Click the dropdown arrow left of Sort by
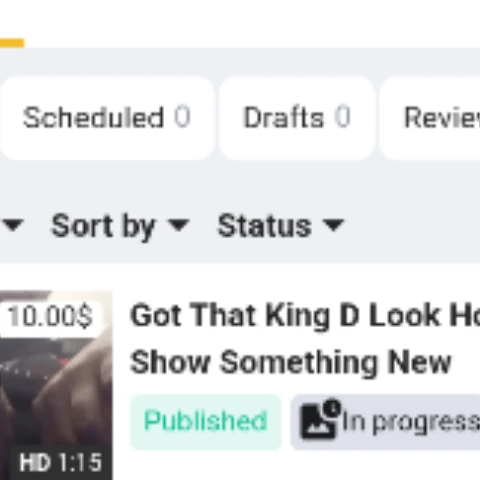 (13, 226)
